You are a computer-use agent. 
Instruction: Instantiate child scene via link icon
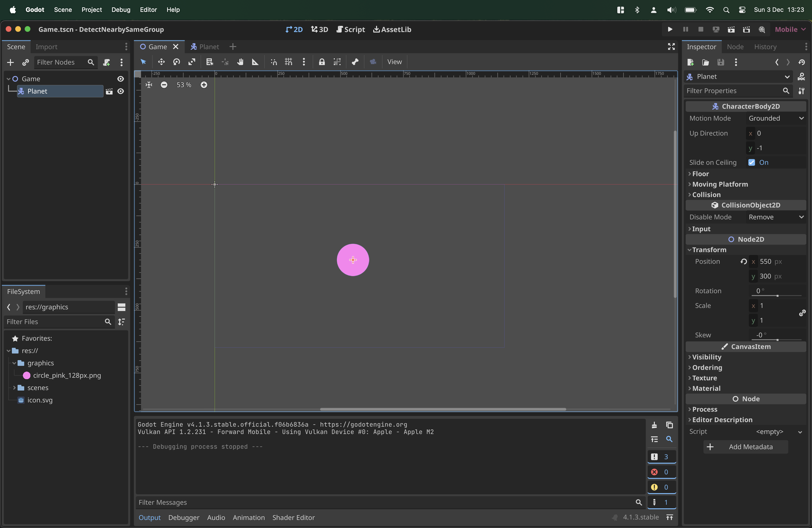coord(25,62)
